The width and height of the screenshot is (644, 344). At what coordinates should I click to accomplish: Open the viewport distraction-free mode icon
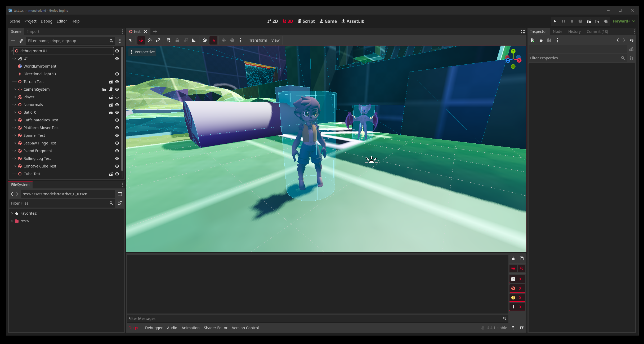click(x=522, y=32)
